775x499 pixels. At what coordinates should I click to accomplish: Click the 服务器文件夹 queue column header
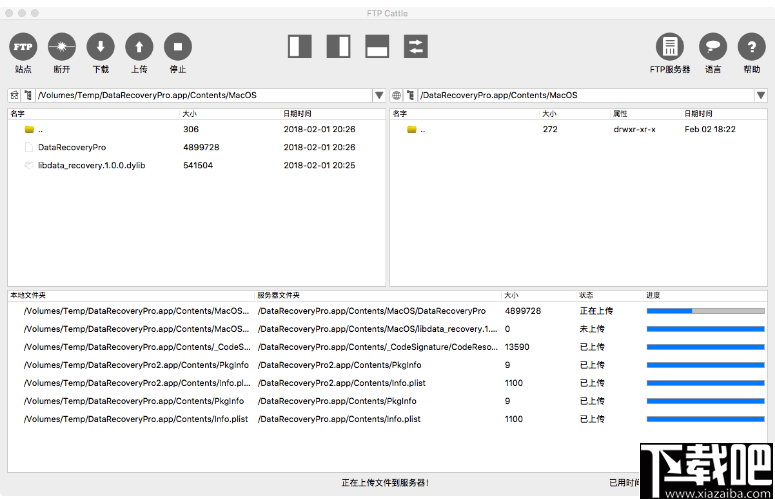pyautogui.click(x=278, y=295)
